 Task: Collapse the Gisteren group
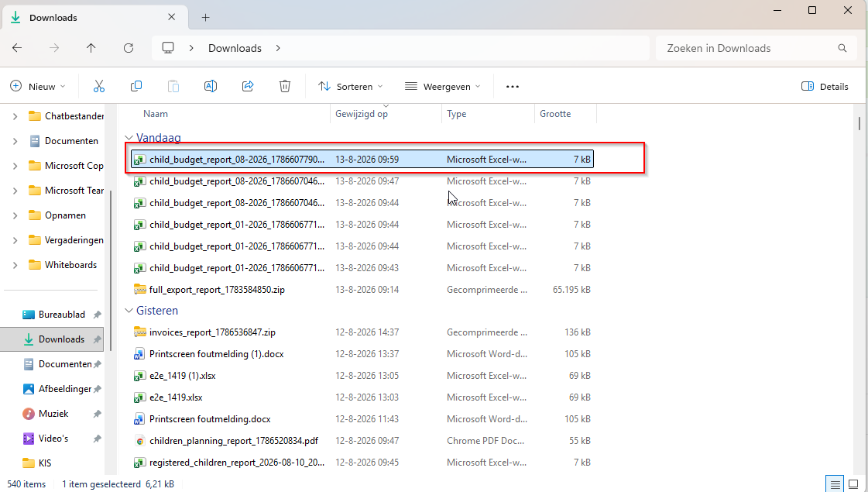click(129, 311)
